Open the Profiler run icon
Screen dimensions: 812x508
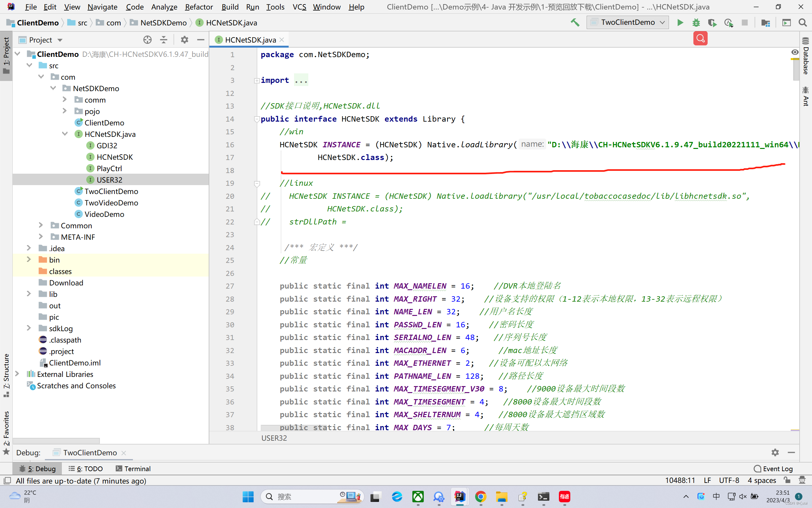pos(729,23)
